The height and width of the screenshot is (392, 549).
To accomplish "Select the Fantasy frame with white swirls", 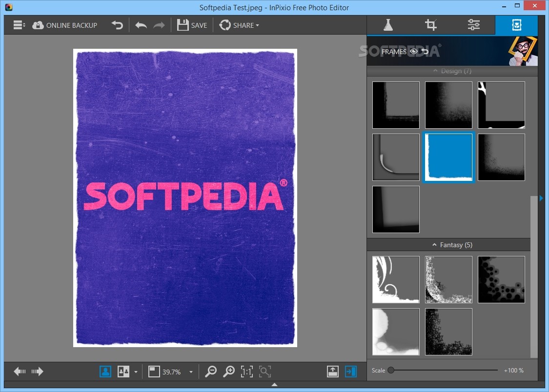I will tap(396, 279).
